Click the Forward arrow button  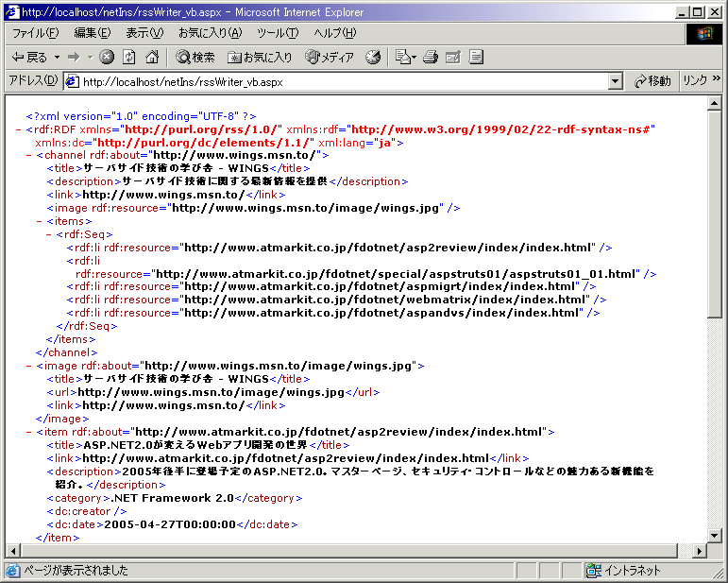pyautogui.click(x=74, y=57)
